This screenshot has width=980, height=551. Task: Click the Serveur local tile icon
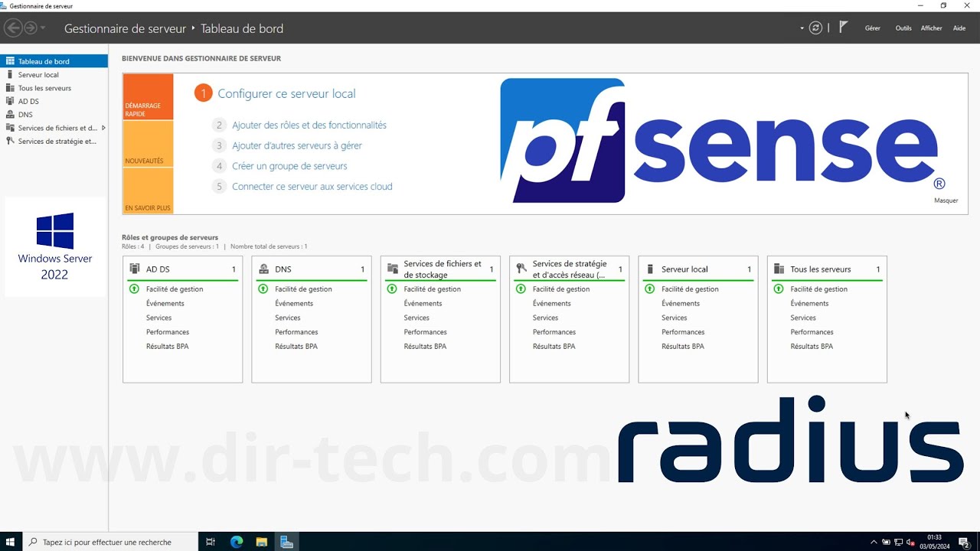point(650,269)
